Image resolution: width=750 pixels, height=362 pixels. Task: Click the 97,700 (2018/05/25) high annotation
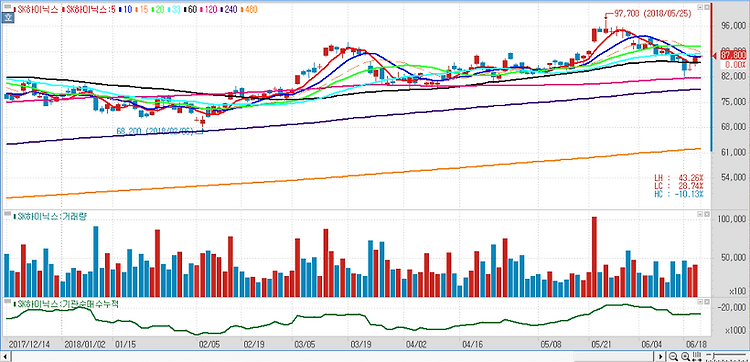tap(652, 14)
